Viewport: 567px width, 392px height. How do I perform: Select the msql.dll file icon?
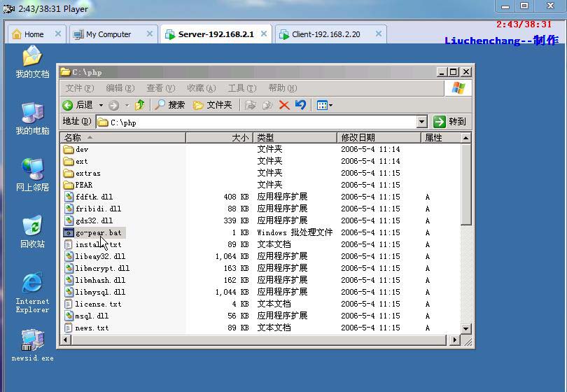click(69, 316)
